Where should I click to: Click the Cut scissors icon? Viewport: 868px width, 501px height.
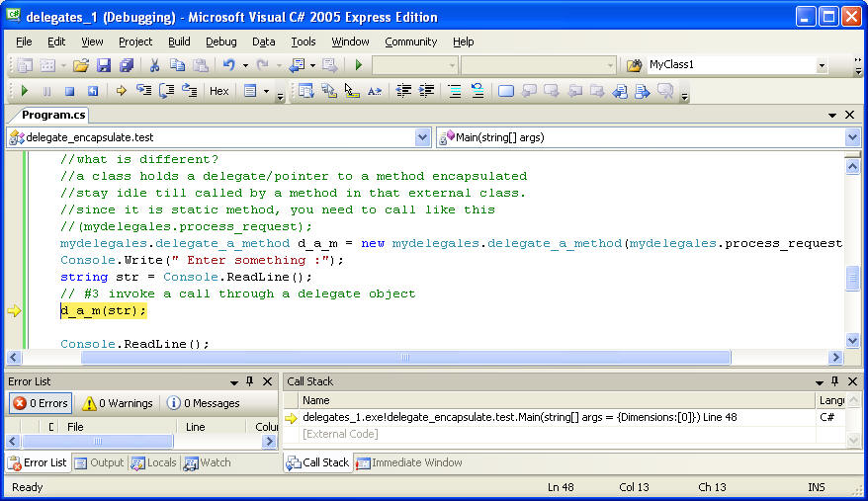[154, 65]
